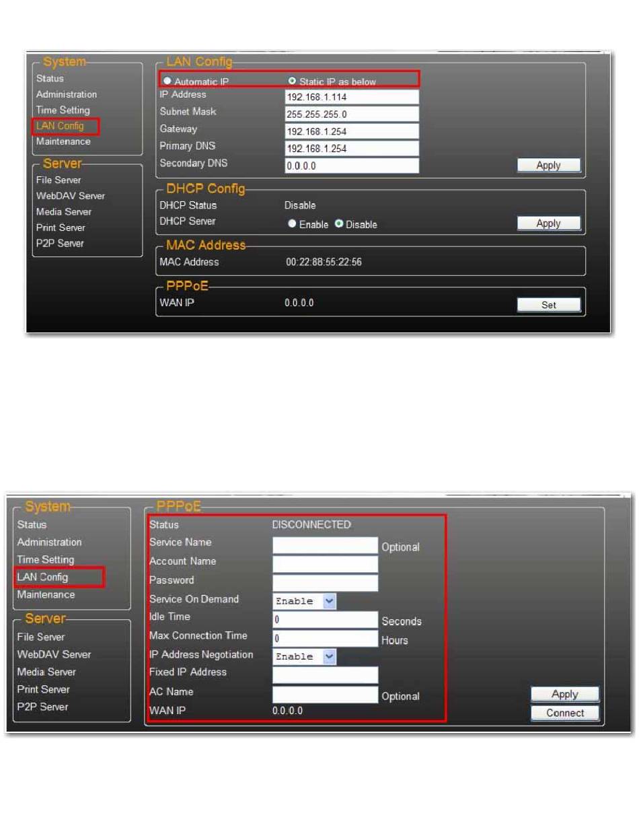The image size is (639, 840).
Task: Focus the Subnet Mask field
Action: point(352,114)
